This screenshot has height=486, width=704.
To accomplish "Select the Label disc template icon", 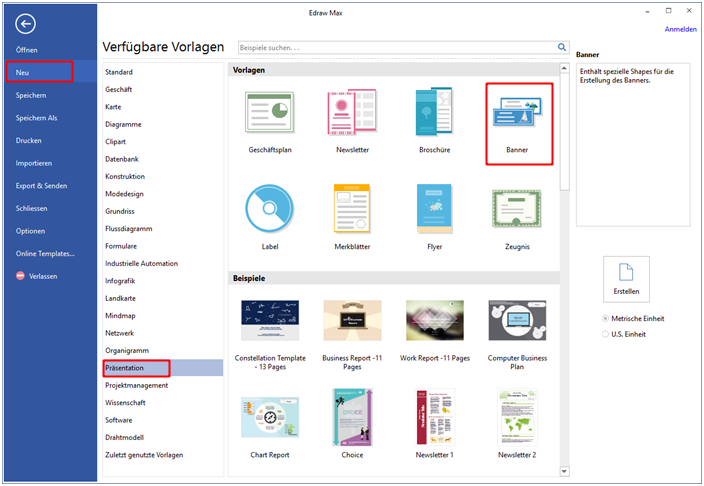I will 269,208.
